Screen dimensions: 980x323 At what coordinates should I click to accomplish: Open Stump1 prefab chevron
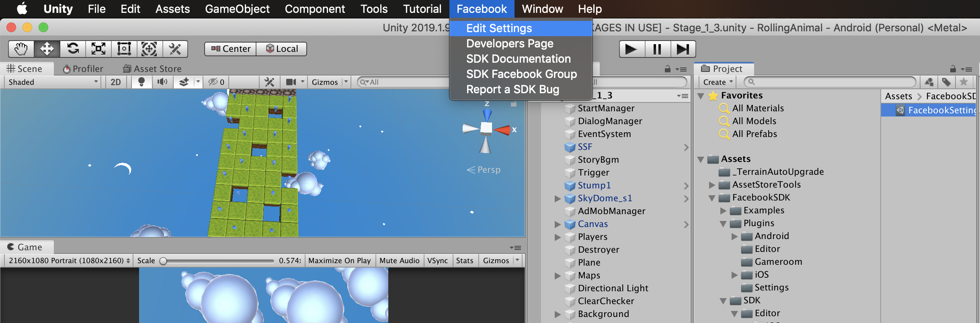pyautogui.click(x=686, y=186)
